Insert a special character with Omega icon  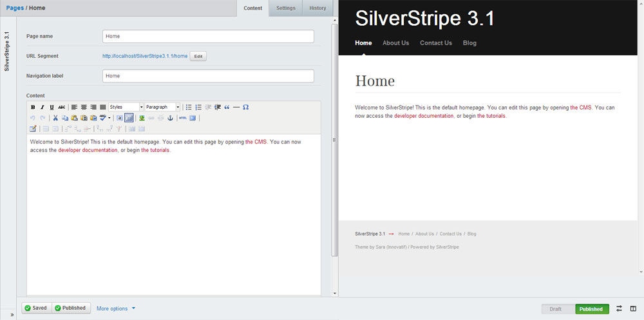coord(245,107)
